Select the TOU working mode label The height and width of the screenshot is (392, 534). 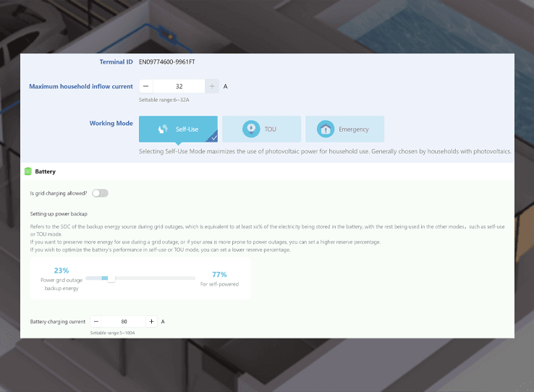coord(270,129)
